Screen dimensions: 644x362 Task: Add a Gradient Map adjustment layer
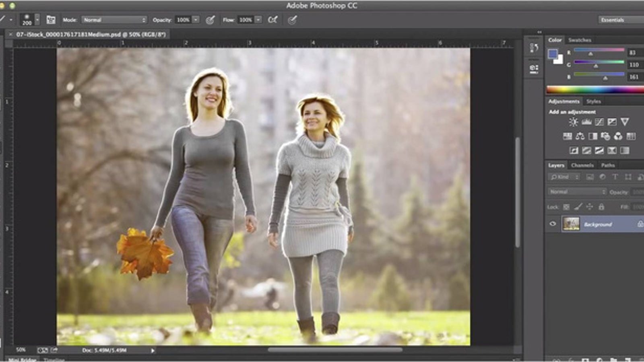tap(625, 150)
